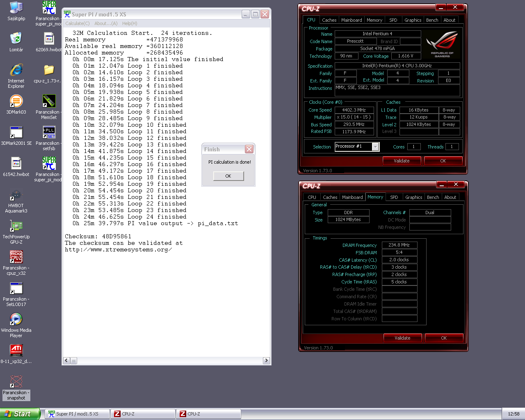525x420 pixels.
Task: Open the lower super_pi_mod shortcut icon
Action: pyautogui.click(x=49, y=169)
